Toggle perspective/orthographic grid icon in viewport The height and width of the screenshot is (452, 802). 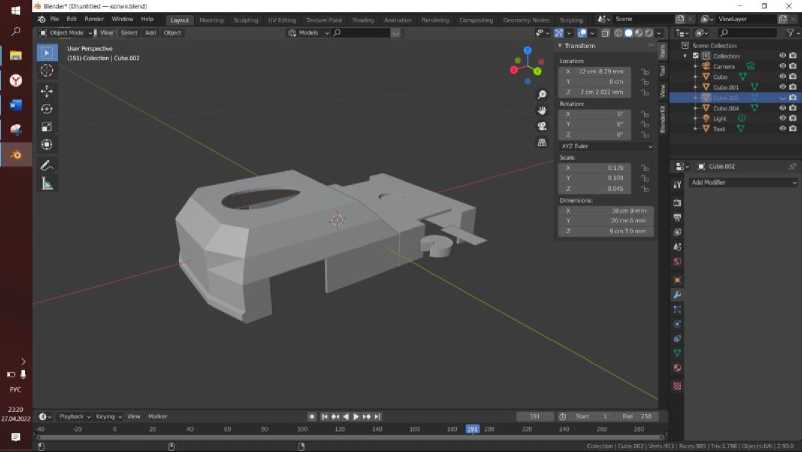542,142
